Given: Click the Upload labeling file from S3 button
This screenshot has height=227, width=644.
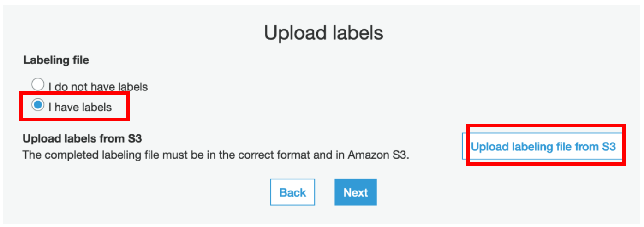Looking at the screenshot, I should click(543, 147).
